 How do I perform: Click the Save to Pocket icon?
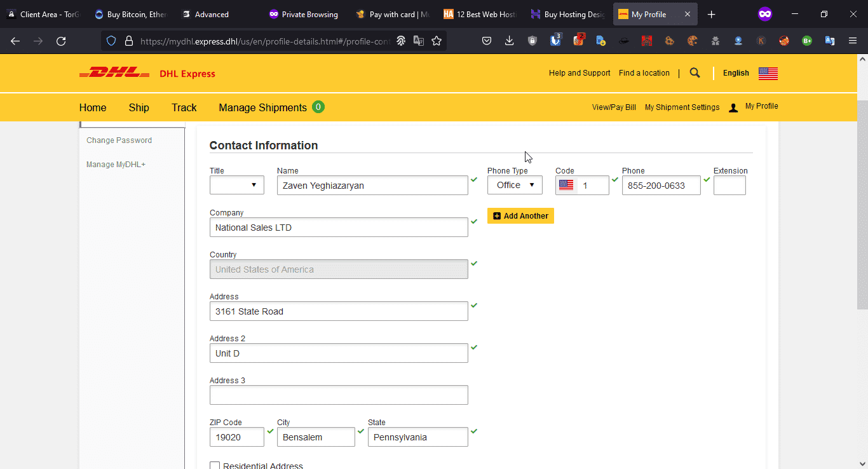486,41
